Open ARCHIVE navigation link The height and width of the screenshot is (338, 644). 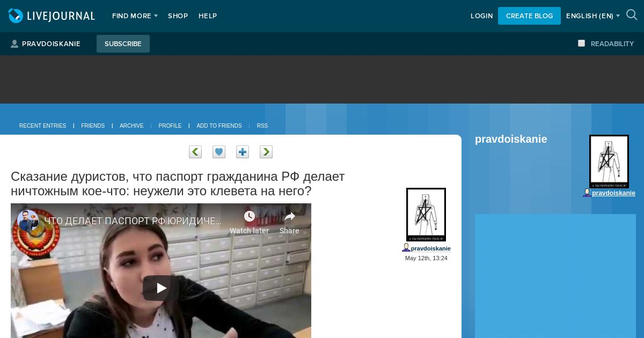(131, 126)
